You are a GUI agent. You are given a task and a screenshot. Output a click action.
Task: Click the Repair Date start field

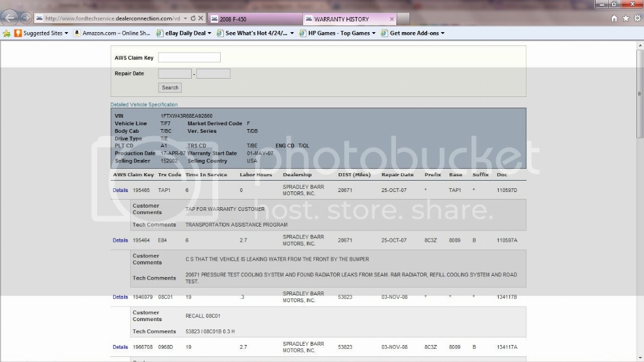[175, 74]
